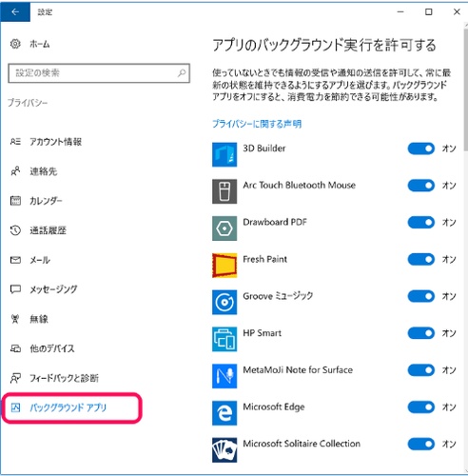The height and width of the screenshot is (476, 468).
Task: Switch off Microsoft Edge toggle
Action: 421,407
